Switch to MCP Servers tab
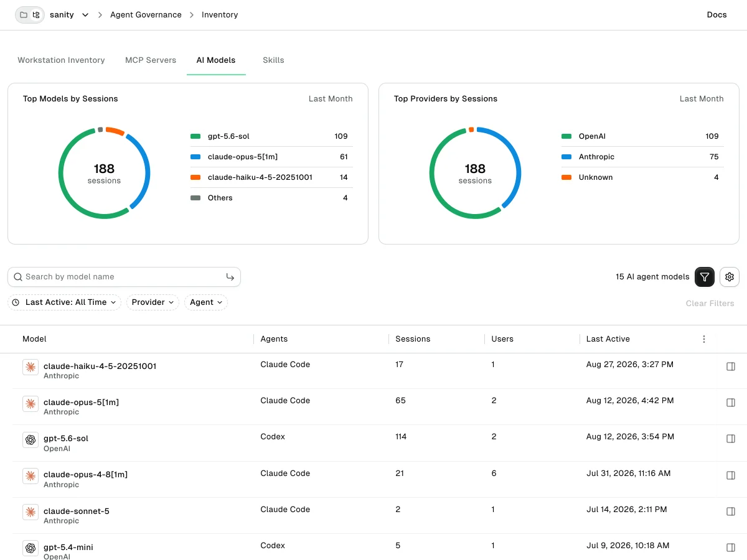This screenshot has width=747, height=560. [x=151, y=60]
